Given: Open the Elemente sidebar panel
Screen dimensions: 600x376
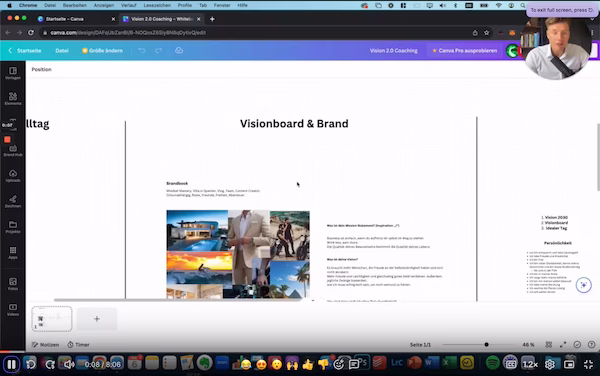Looking at the screenshot, I should coord(13,98).
